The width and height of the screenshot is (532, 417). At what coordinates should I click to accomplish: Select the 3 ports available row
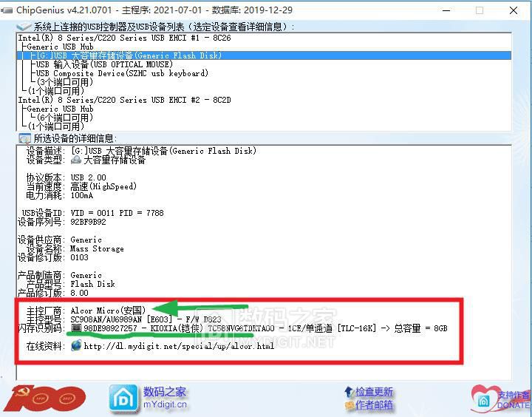[65, 82]
